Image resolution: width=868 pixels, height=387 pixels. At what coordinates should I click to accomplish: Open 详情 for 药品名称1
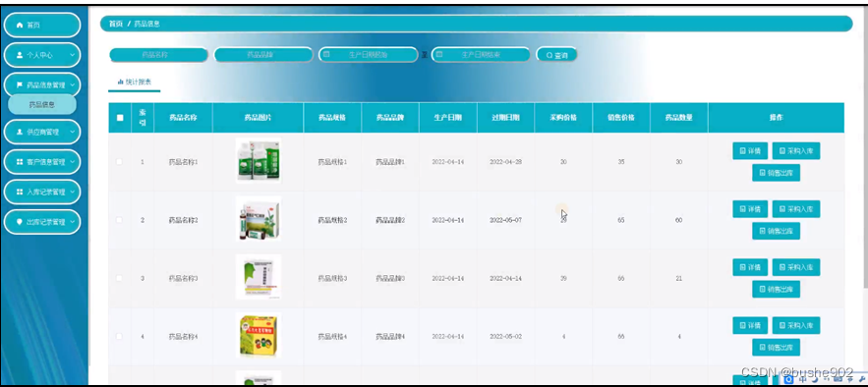[750, 151]
